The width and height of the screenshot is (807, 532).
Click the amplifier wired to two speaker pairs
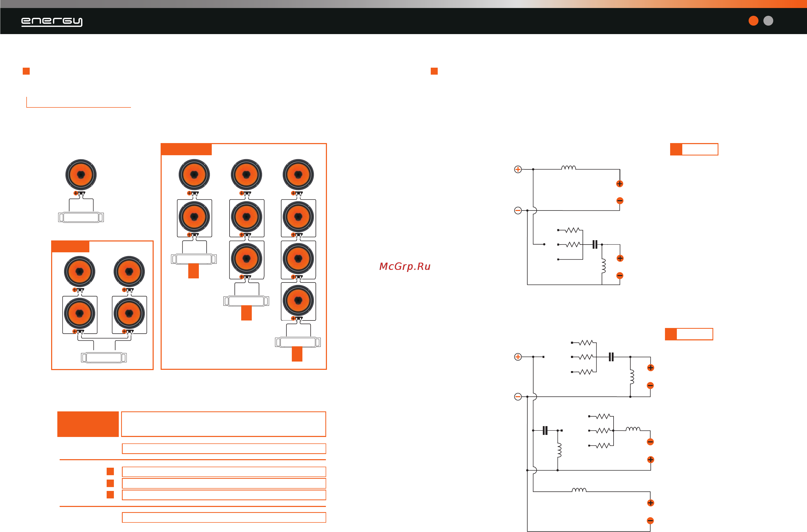tap(104, 357)
